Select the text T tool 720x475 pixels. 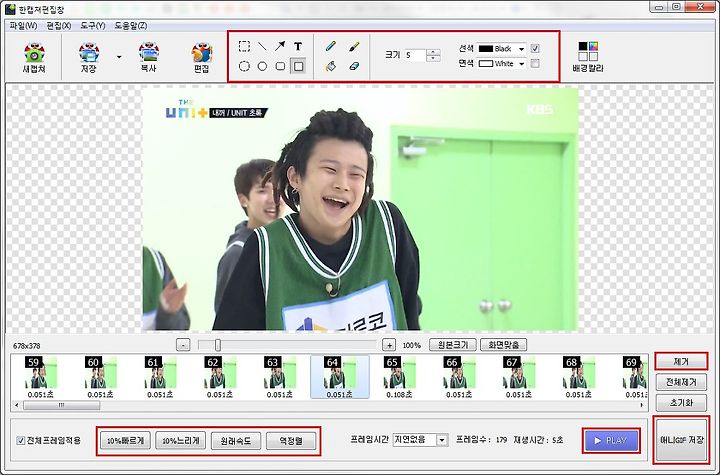click(x=298, y=46)
